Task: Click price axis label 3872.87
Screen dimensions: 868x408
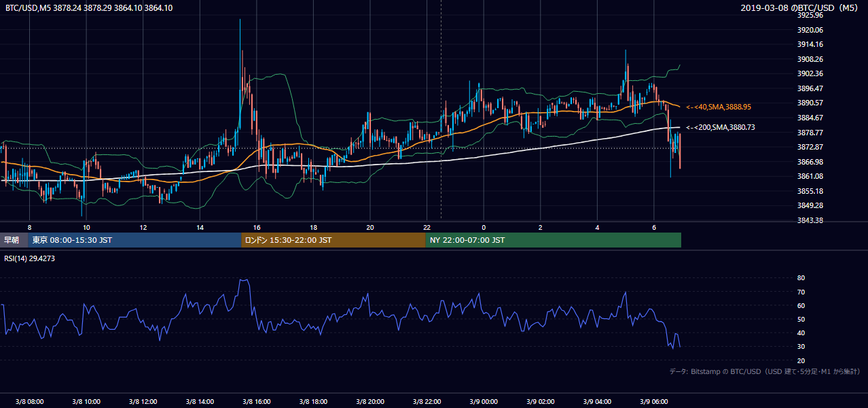Action: [x=810, y=147]
